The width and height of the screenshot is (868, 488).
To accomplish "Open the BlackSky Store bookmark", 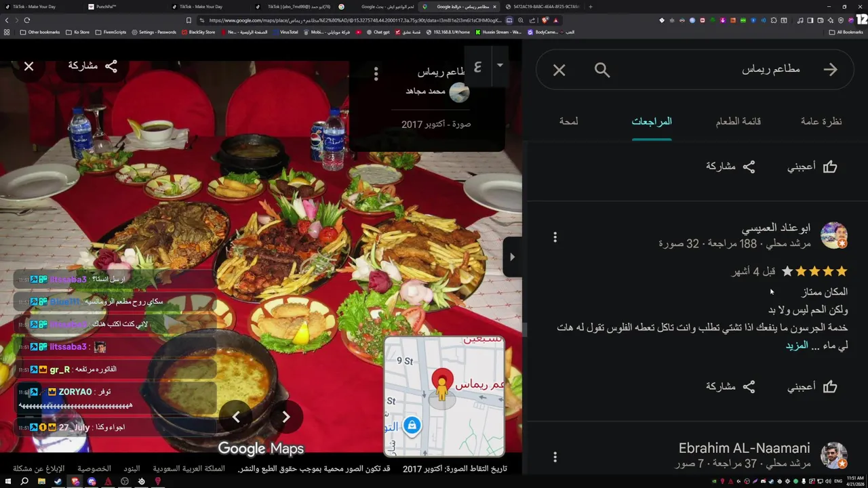I will pos(198,32).
